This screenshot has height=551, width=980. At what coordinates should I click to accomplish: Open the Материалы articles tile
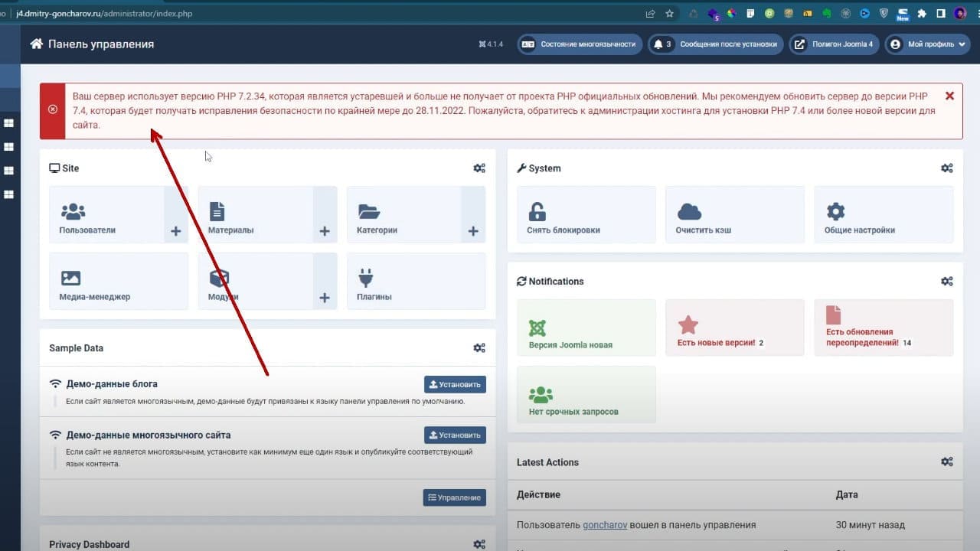[x=255, y=214]
